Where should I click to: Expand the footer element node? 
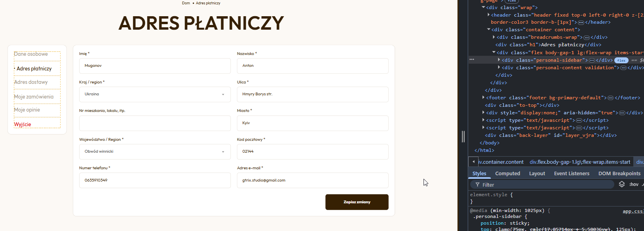pyautogui.click(x=483, y=97)
